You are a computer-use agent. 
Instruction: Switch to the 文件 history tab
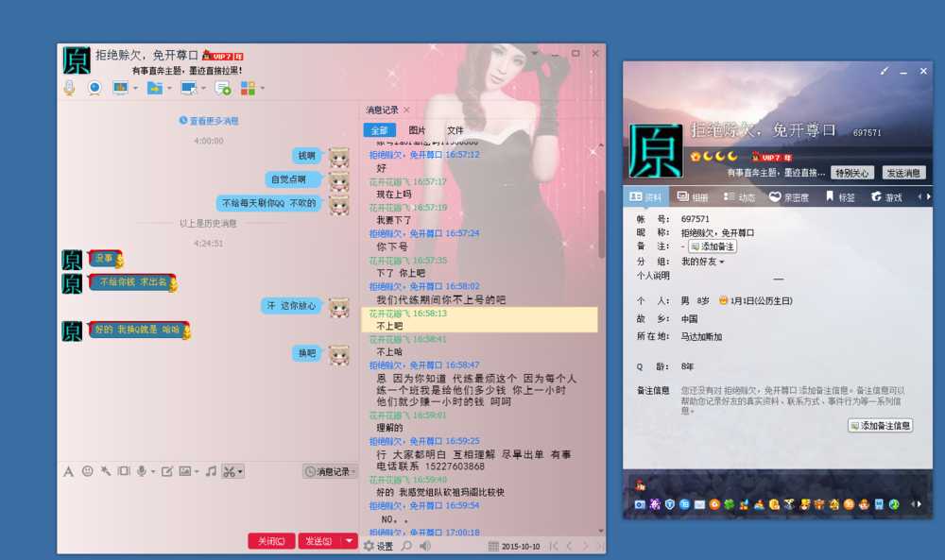(x=455, y=130)
